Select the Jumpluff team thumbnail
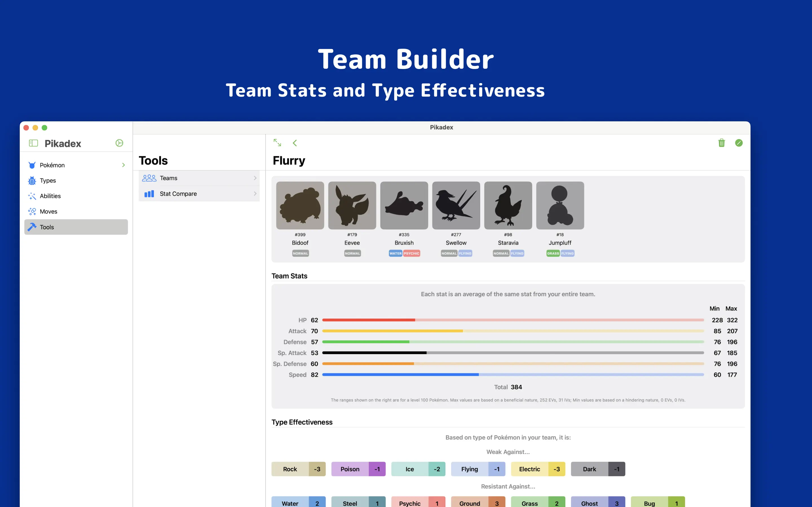The width and height of the screenshot is (812, 507). tap(560, 206)
